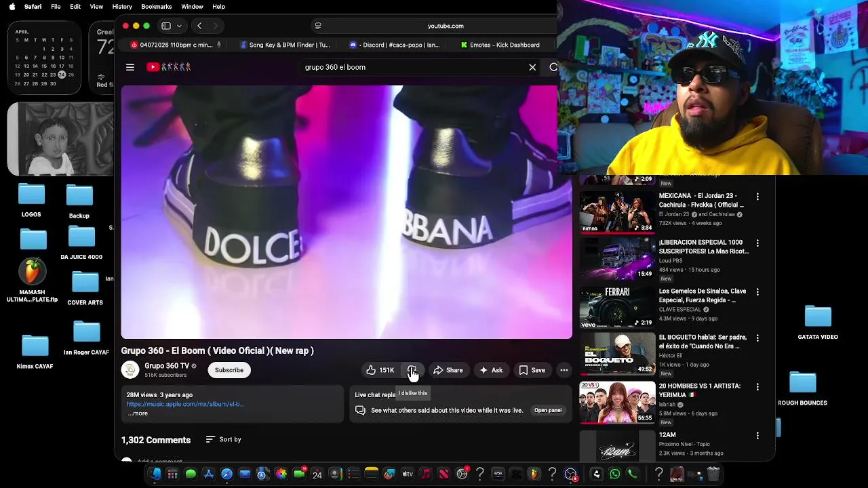This screenshot has width=868, height=488.
Task: Share the Grupo 360 video
Action: coord(448,370)
